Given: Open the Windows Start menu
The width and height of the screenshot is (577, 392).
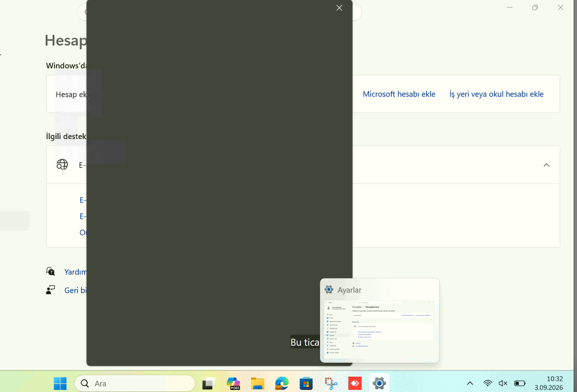Looking at the screenshot, I should point(60,383).
